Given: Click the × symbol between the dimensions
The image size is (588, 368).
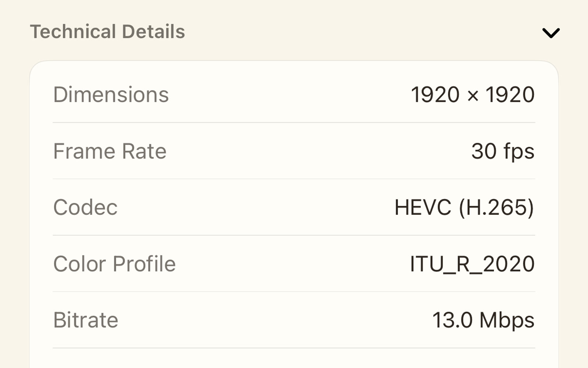Looking at the screenshot, I should [473, 96].
